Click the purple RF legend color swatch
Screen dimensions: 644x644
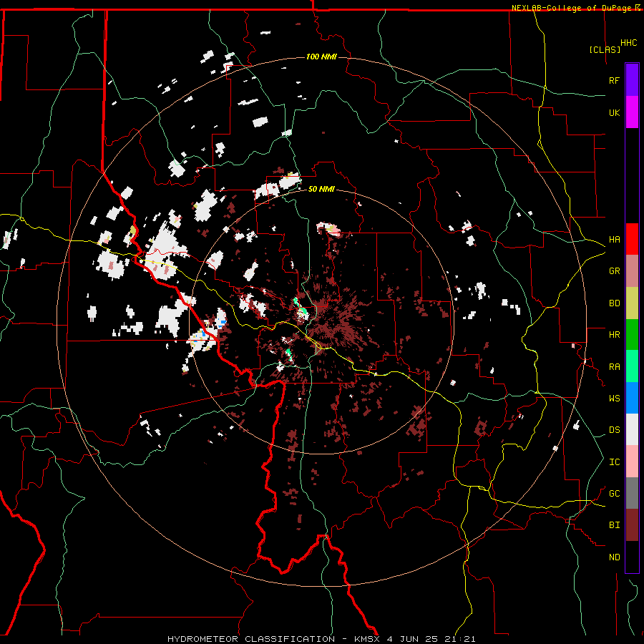[632, 80]
